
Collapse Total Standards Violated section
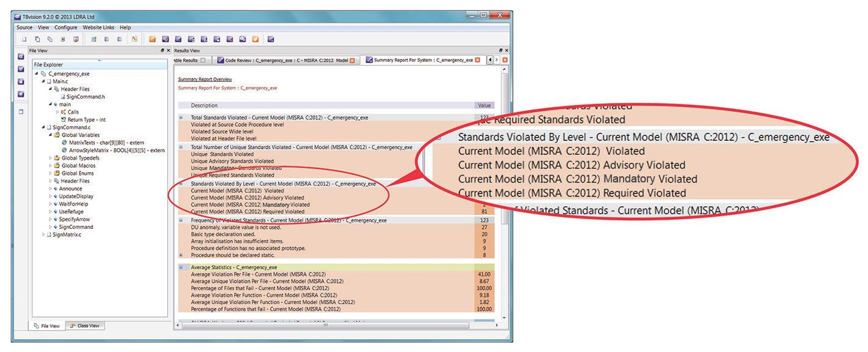coord(181,118)
